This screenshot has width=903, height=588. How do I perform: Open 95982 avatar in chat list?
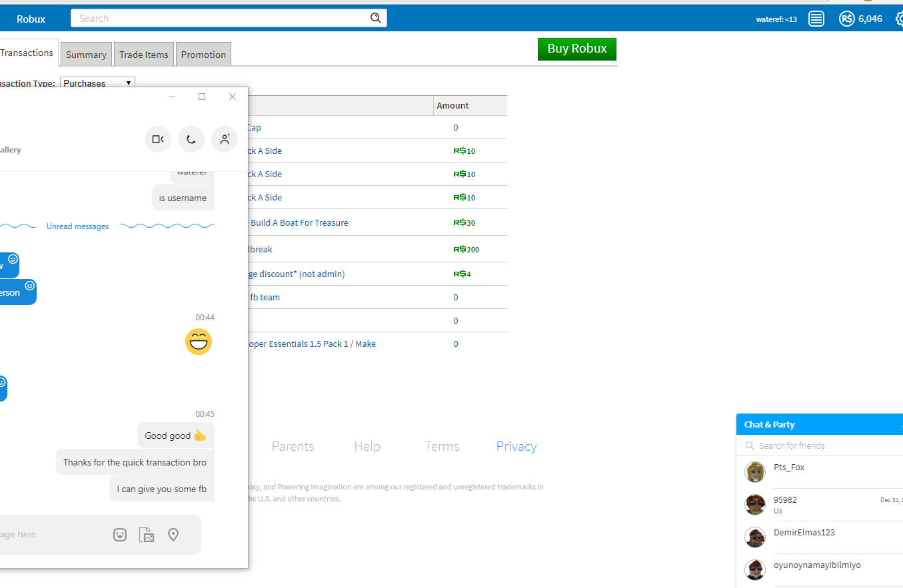click(755, 504)
